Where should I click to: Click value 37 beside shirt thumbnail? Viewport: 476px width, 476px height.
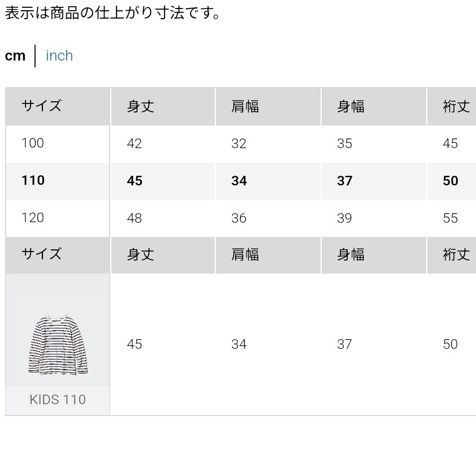(344, 344)
